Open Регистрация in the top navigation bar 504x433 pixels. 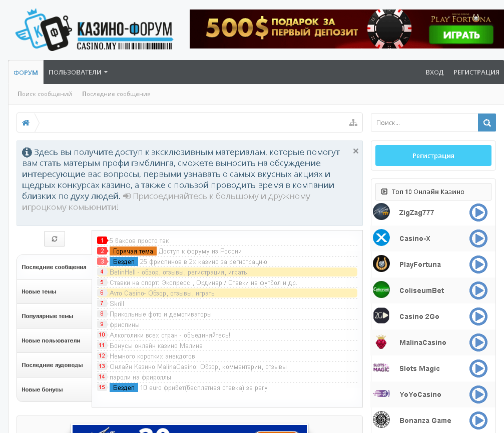pos(476,72)
